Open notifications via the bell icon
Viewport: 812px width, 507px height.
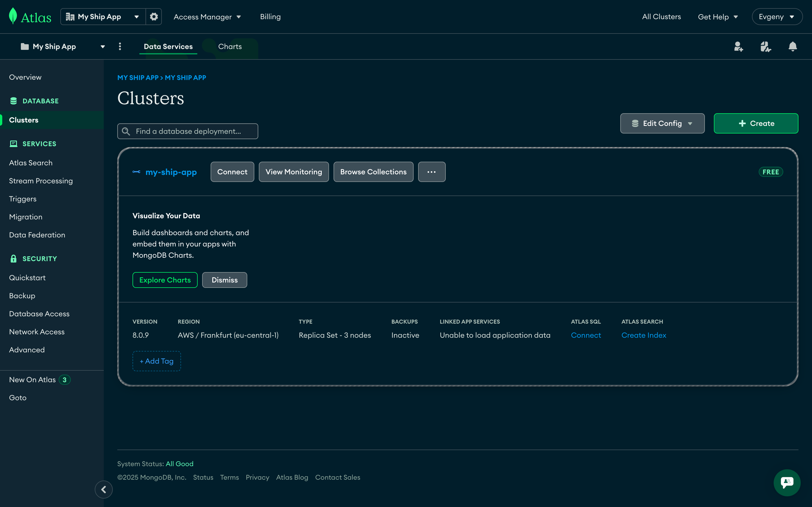coord(793,46)
